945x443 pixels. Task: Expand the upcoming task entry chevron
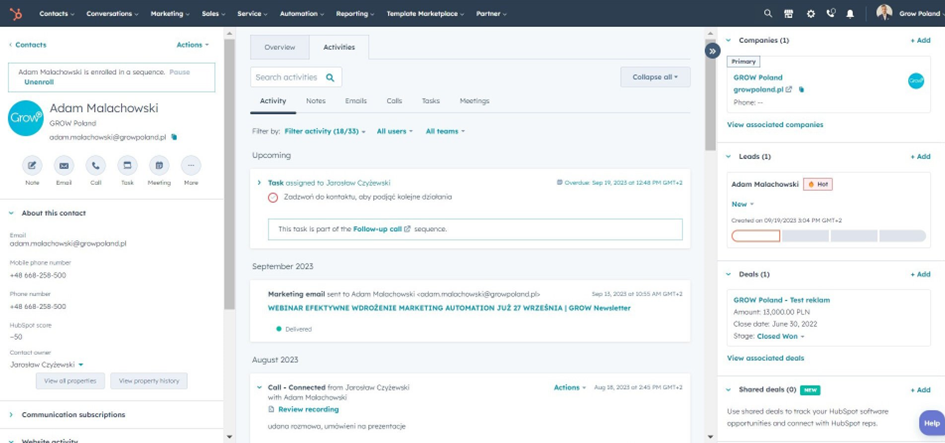point(259,183)
